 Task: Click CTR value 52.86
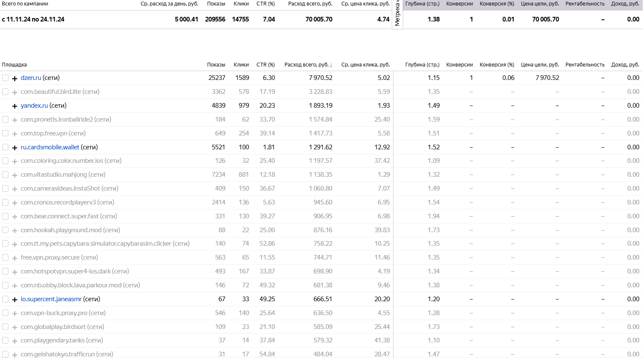coord(267,244)
